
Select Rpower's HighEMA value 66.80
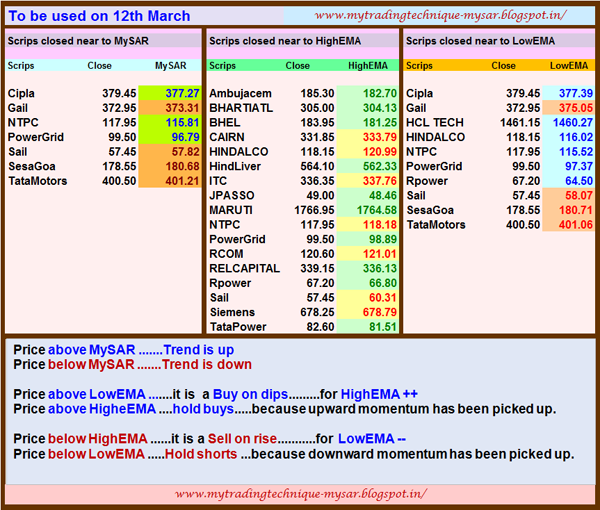(x=383, y=283)
